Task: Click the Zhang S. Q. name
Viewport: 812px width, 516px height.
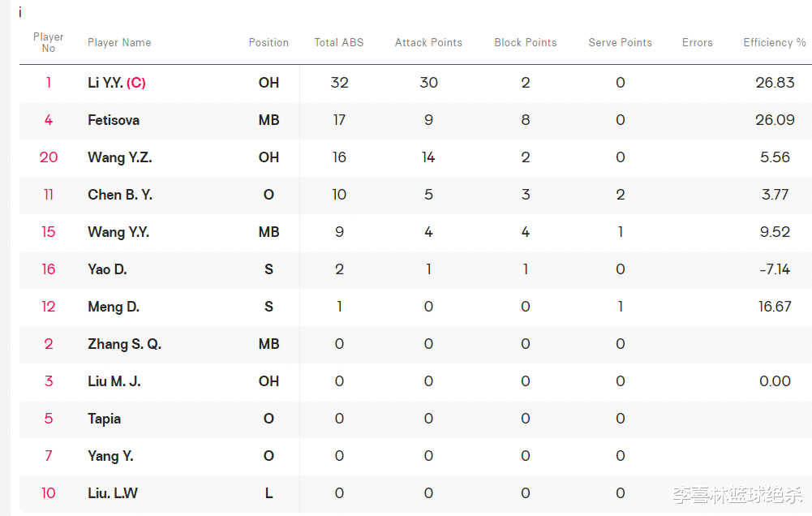Action: pyautogui.click(x=124, y=344)
